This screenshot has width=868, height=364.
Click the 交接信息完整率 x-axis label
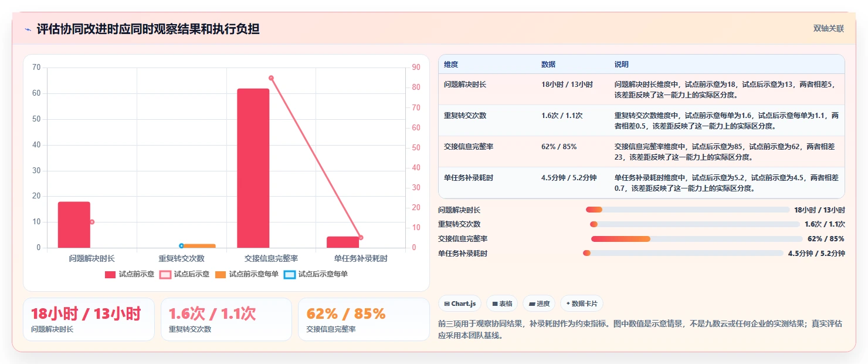point(271,258)
